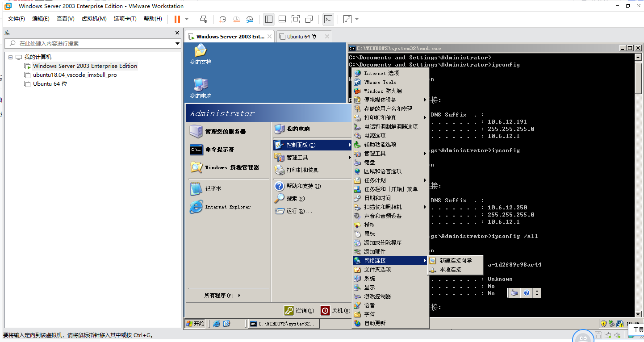Open the 选项卡(T) menu
The image size is (644, 342).
tap(125, 19)
